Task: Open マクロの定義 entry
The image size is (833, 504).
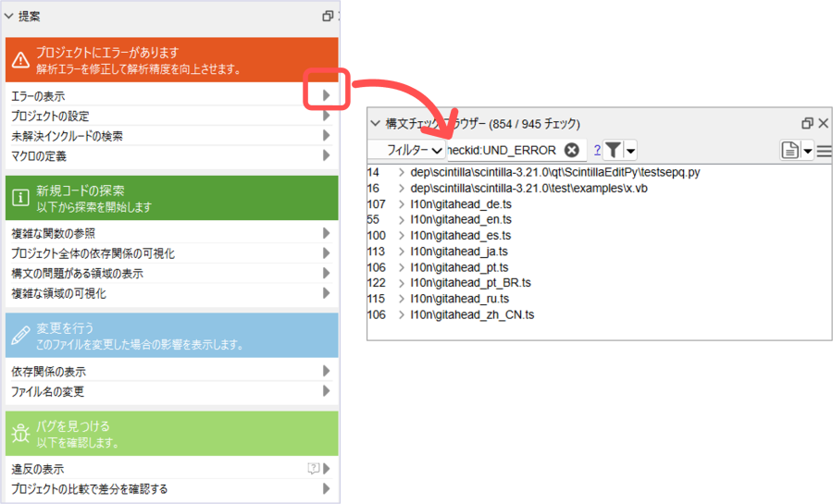Action: click(x=39, y=156)
